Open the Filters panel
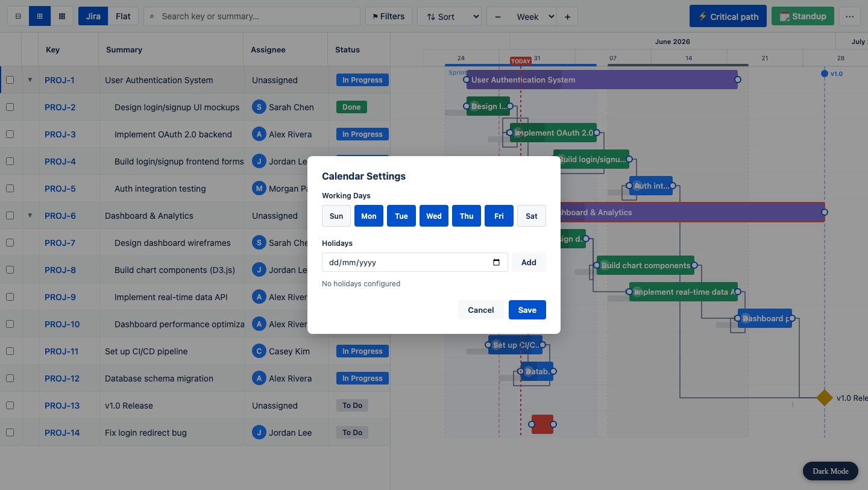The height and width of the screenshot is (490, 868). pos(389,16)
